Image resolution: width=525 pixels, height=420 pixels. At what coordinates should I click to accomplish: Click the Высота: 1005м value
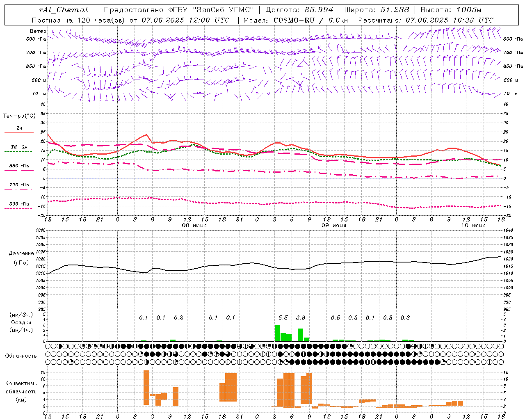pyautogui.click(x=451, y=10)
